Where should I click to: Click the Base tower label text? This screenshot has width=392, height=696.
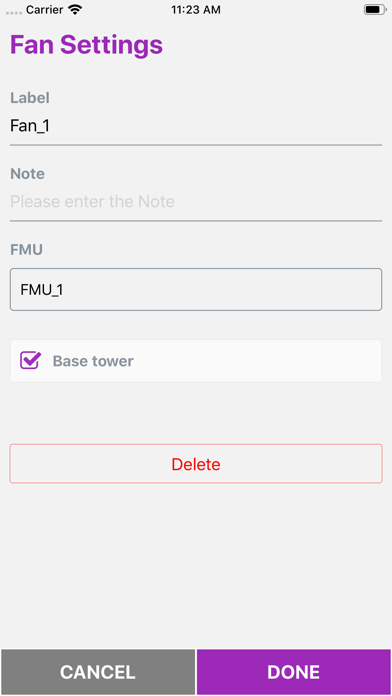[93, 361]
